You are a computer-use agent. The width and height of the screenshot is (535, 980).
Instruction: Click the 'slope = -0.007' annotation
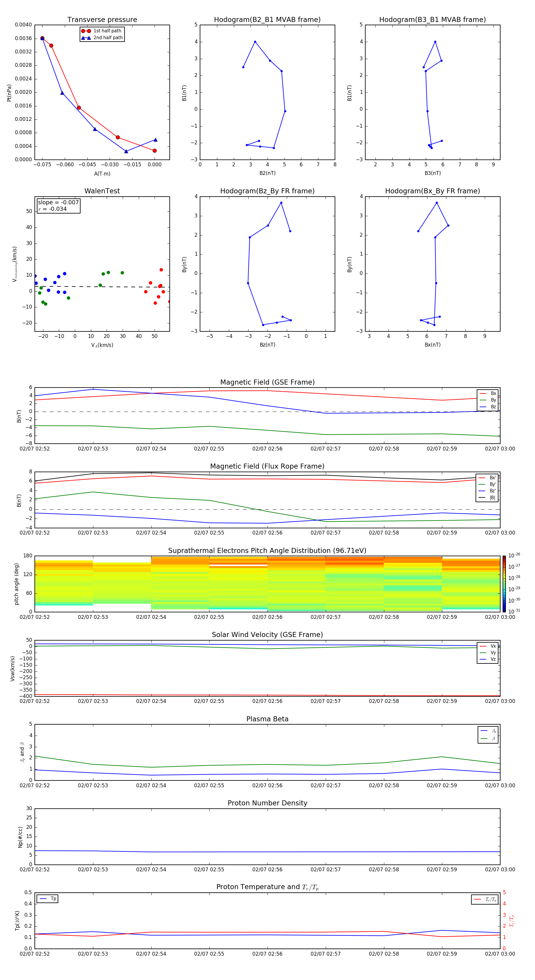click(58, 203)
